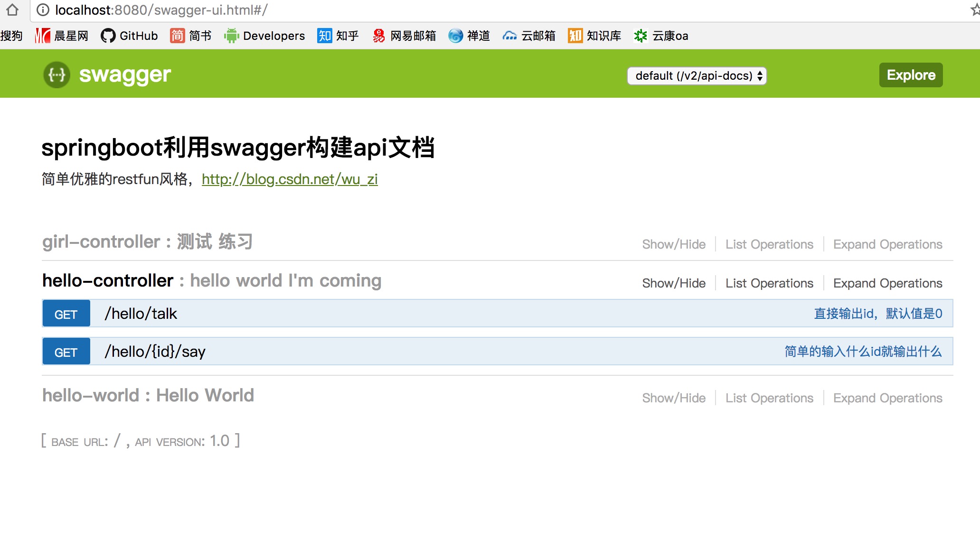Toggle Show/Hide for hello-world
The image size is (980, 557).
click(673, 398)
